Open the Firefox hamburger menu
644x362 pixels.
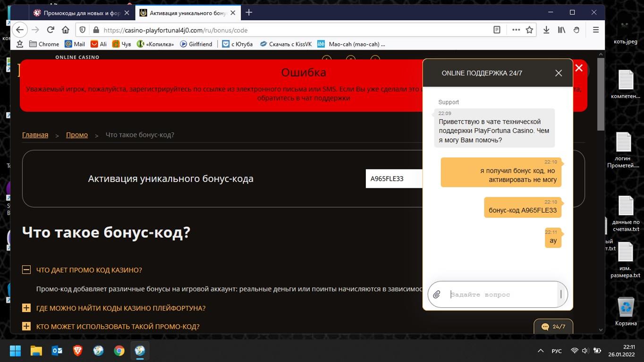click(596, 30)
